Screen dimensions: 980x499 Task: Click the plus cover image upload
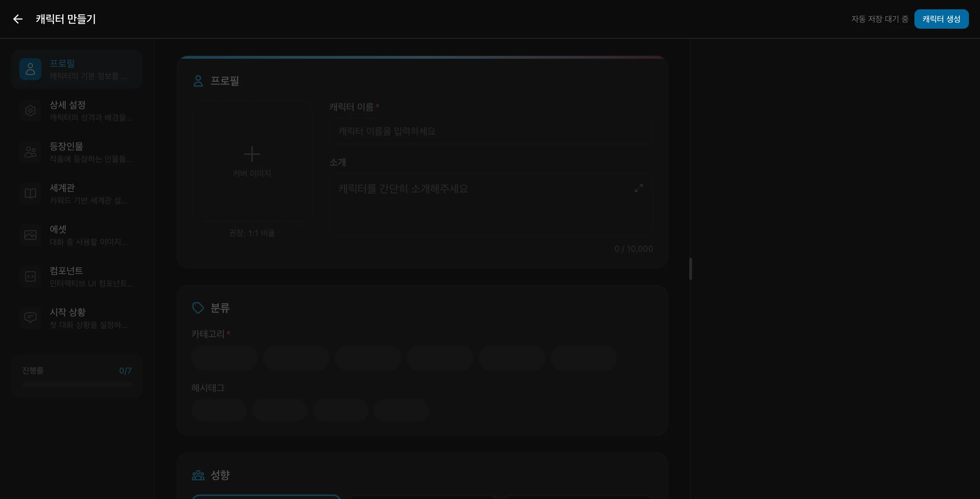click(x=252, y=154)
